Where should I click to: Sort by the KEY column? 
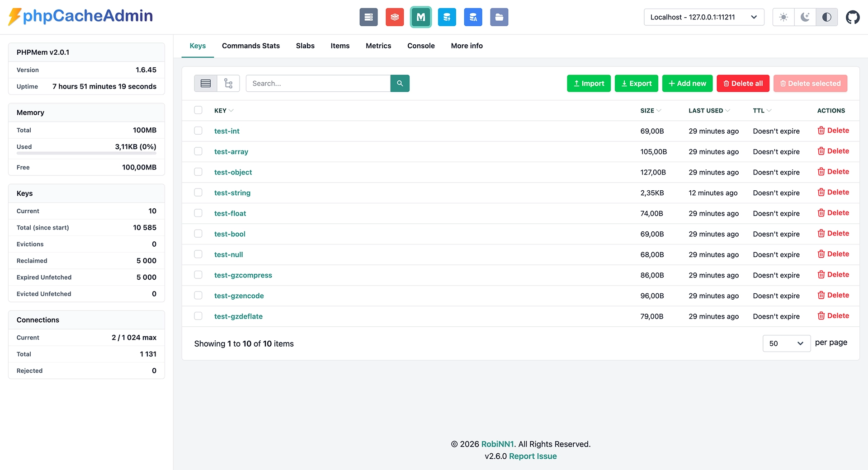[224, 110]
